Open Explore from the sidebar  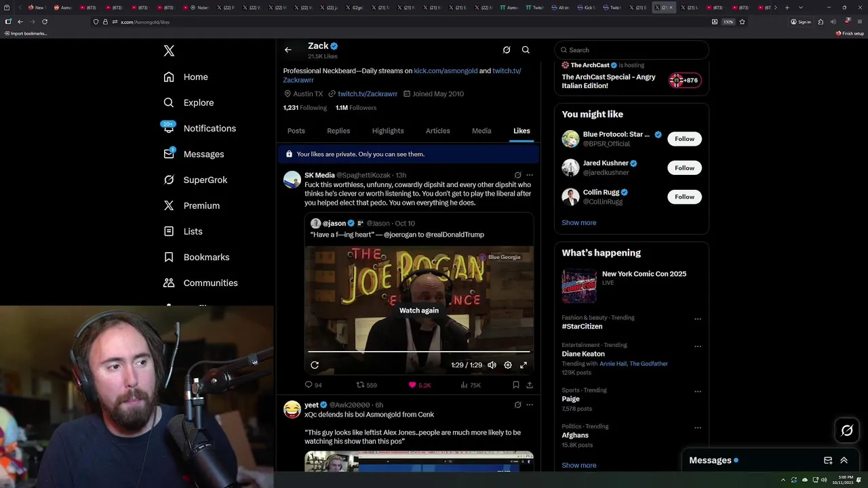coord(189,103)
